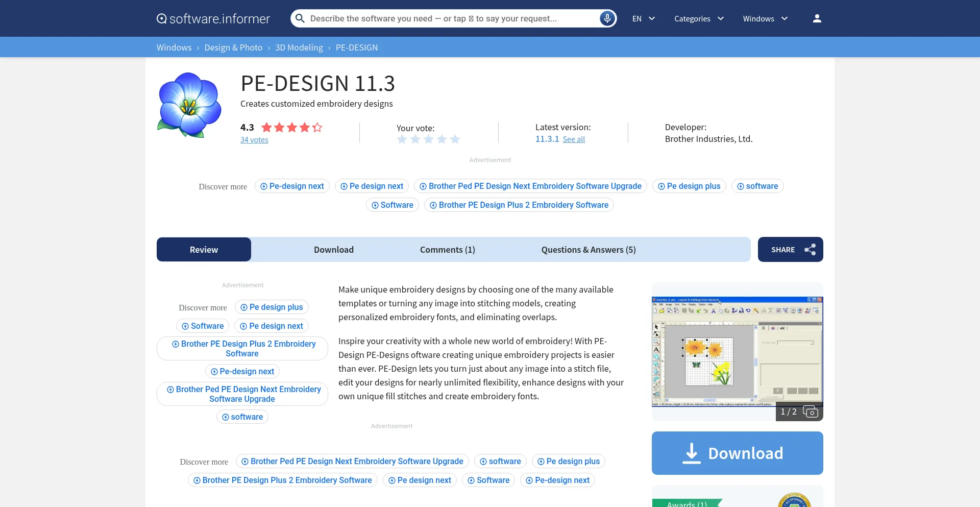The height and width of the screenshot is (507, 980).
Task: Click the 34 votes link
Action: tap(254, 140)
